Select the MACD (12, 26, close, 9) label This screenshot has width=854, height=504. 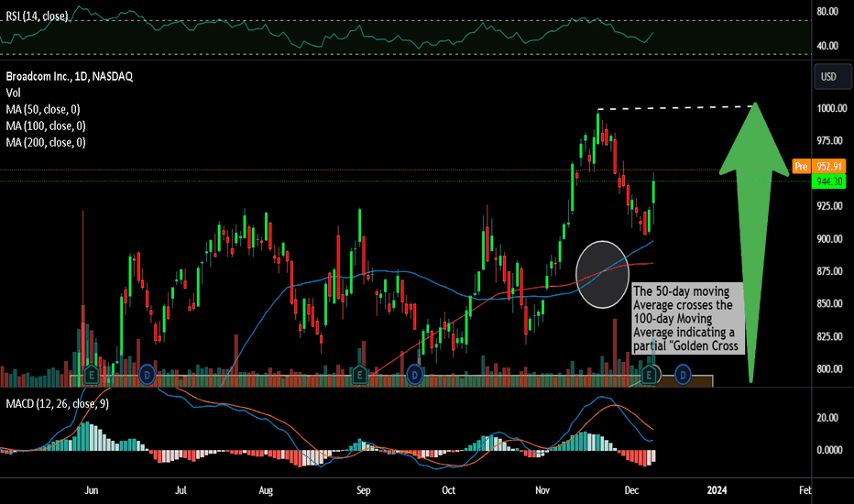pyautogui.click(x=57, y=404)
